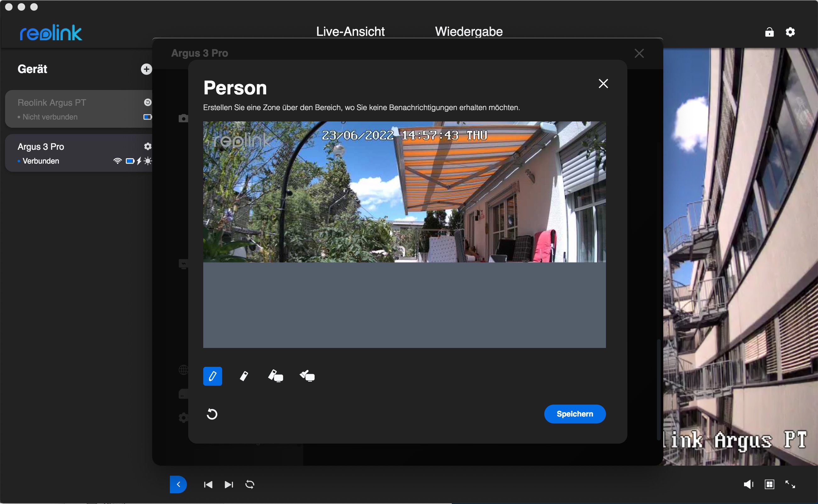The height and width of the screenshot is (504, 818).
Task: Select the eraser tool
Action: click(x=244, y=376)
